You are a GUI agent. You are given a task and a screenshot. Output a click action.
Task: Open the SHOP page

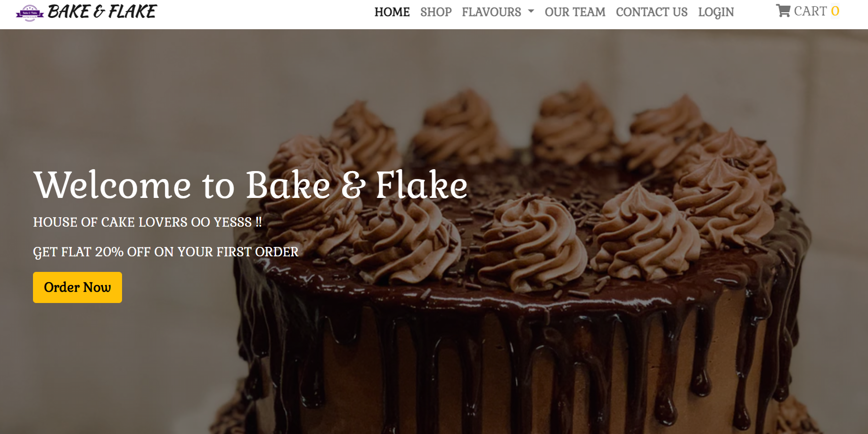[436, 12]
